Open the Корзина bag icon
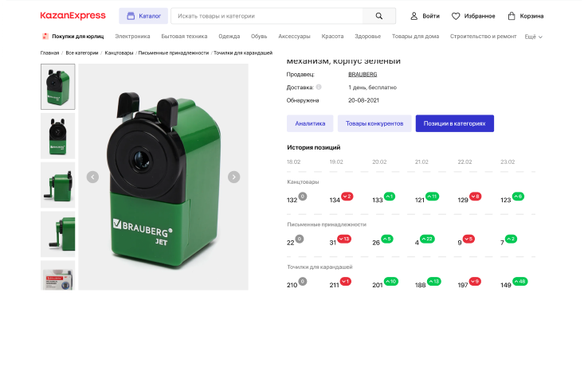588x382 pixels. click(x=512, y=16)
